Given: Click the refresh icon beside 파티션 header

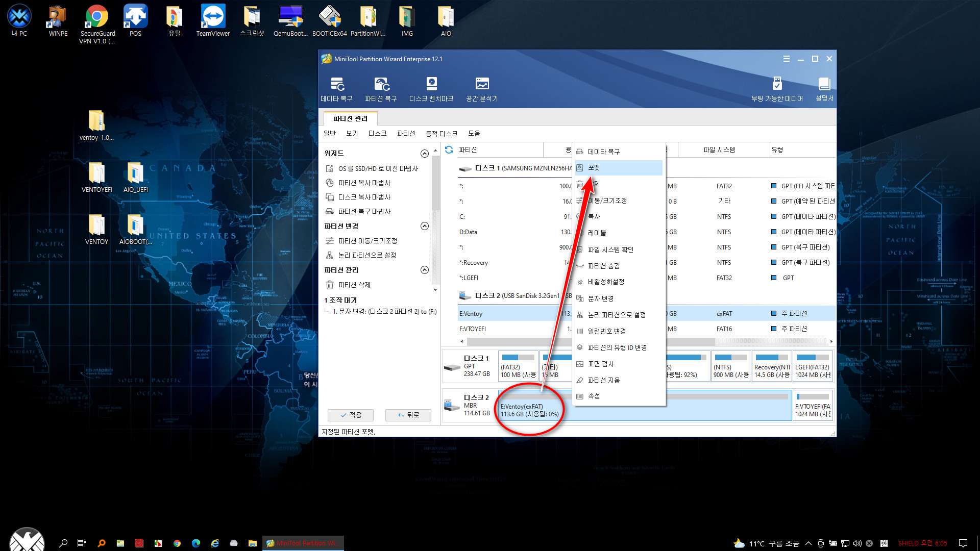Looking at the screenshot, I should (449, 149).
